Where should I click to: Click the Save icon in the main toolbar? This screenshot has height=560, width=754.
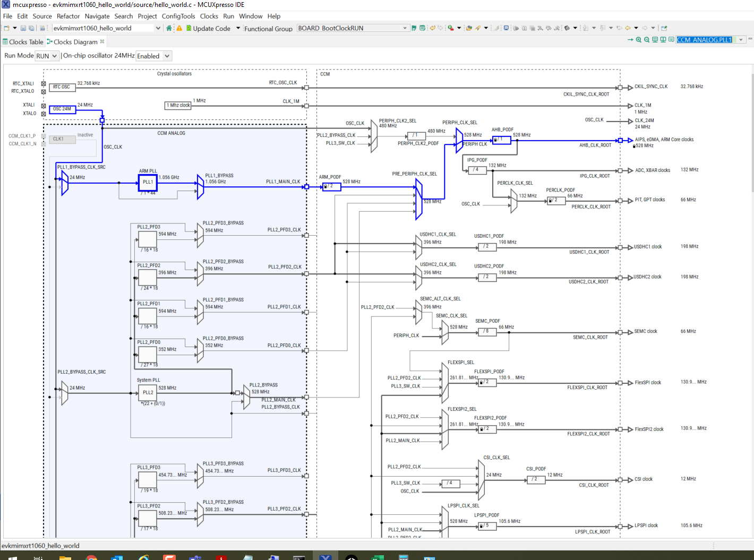click(23, 28)
